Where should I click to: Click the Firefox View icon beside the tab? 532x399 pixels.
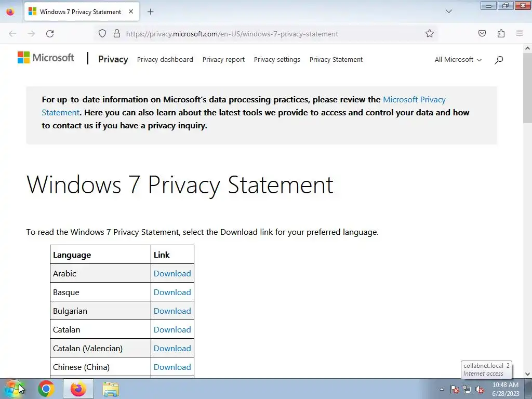(x=10, y=12)
